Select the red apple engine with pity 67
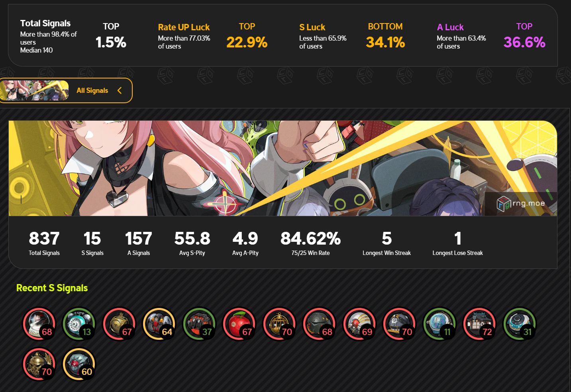The height and width of the screenshot is (392, 571). [x=239, y=324]
